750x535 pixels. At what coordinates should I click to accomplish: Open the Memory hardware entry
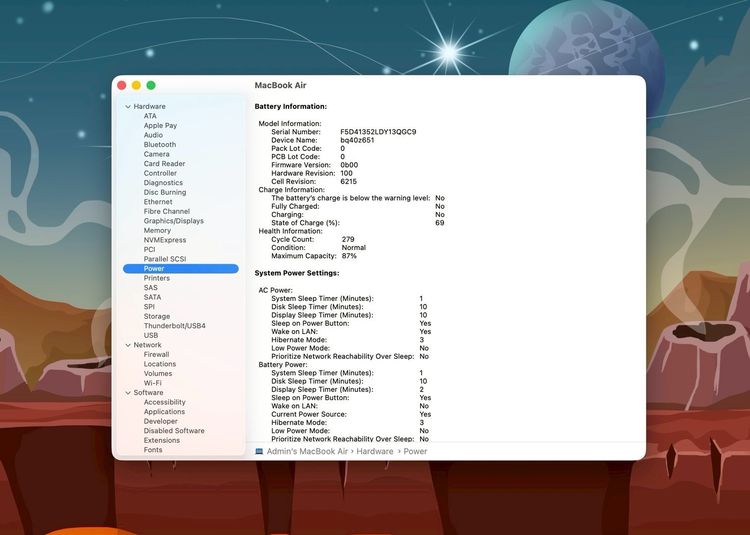(157, 231)
